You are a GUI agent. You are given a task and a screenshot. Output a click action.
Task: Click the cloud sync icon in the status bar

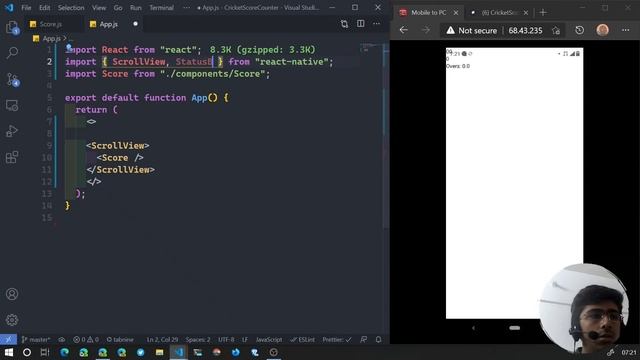(62, 340)
